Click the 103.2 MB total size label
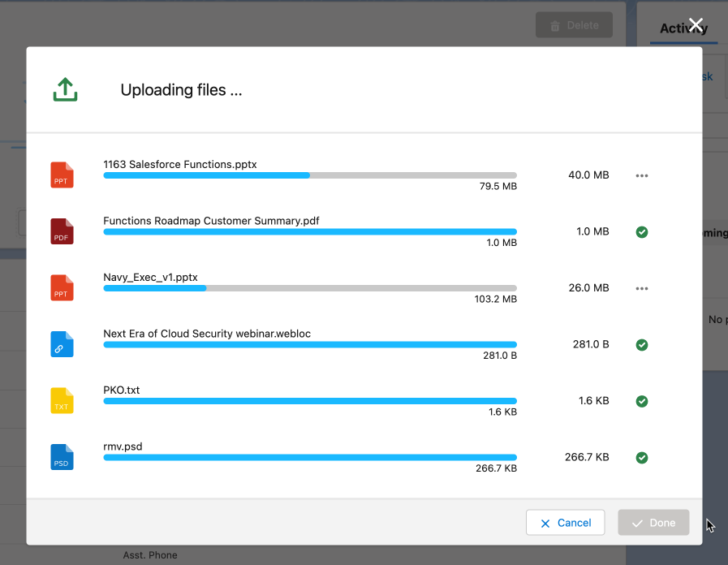The width and height of the screenshot is (728, 565). pyautogui.click(x=495, y=299)
